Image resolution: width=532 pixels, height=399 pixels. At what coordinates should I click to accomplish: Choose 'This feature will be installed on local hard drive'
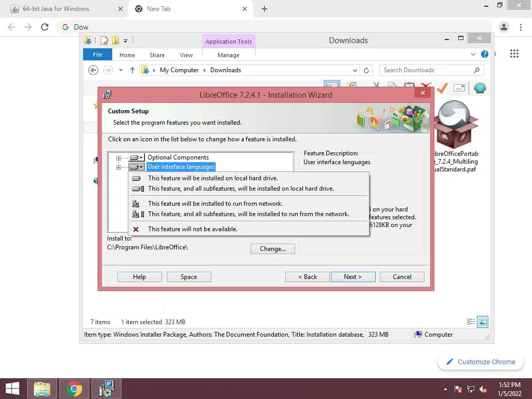click(x=248, y=178)
